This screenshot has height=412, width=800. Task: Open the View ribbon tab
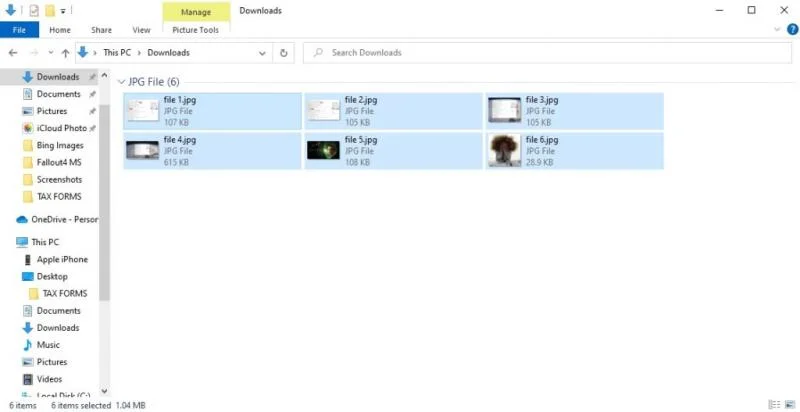(141, 30)
